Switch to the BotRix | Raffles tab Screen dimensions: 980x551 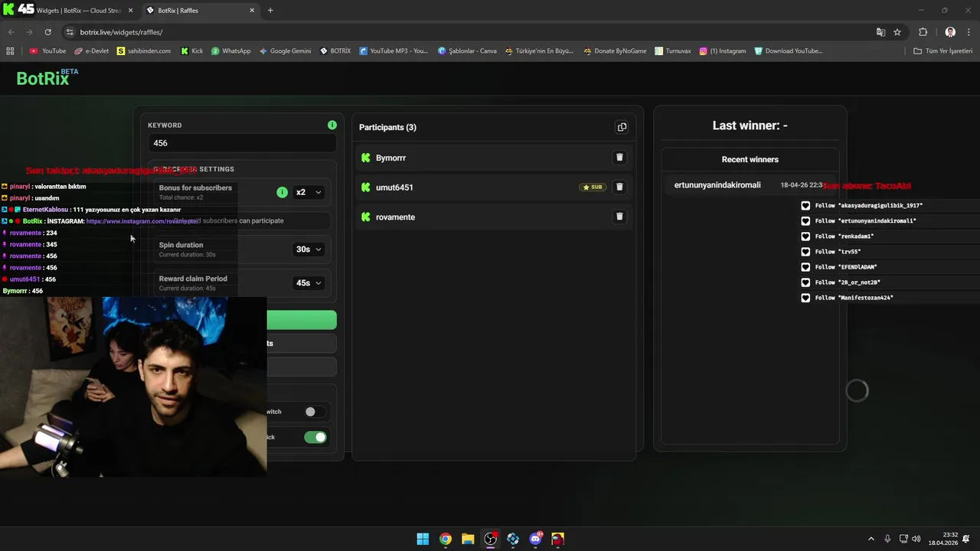click(201, 11)
